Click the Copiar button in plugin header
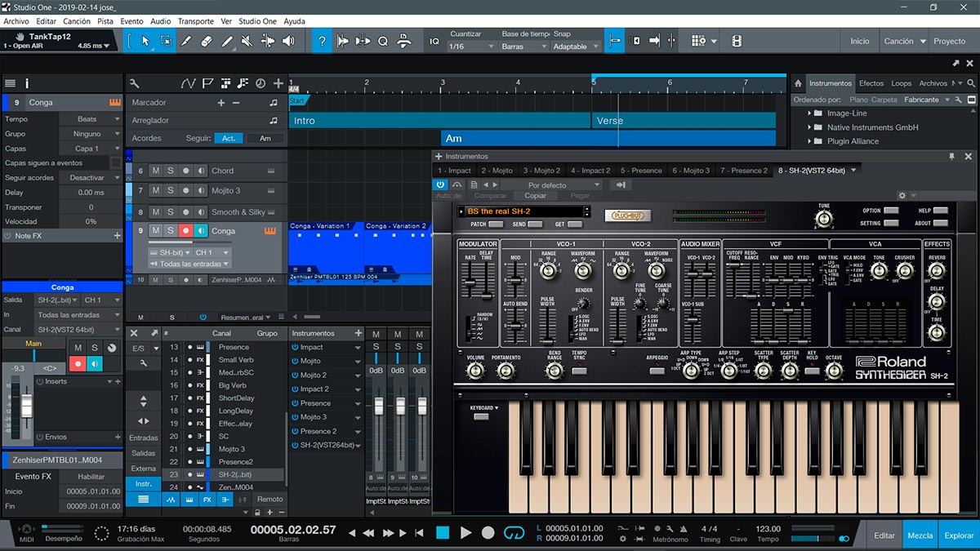The width and height of the screenshot is (980, 551). tap(536, 196)
